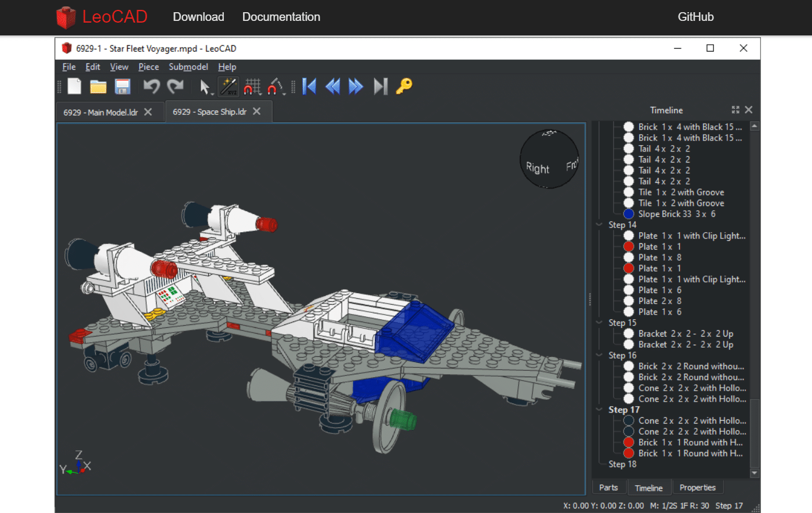Open the Documentation link in the header
The height and width of the screenshot is (513, 812).
tap(281, 17)
